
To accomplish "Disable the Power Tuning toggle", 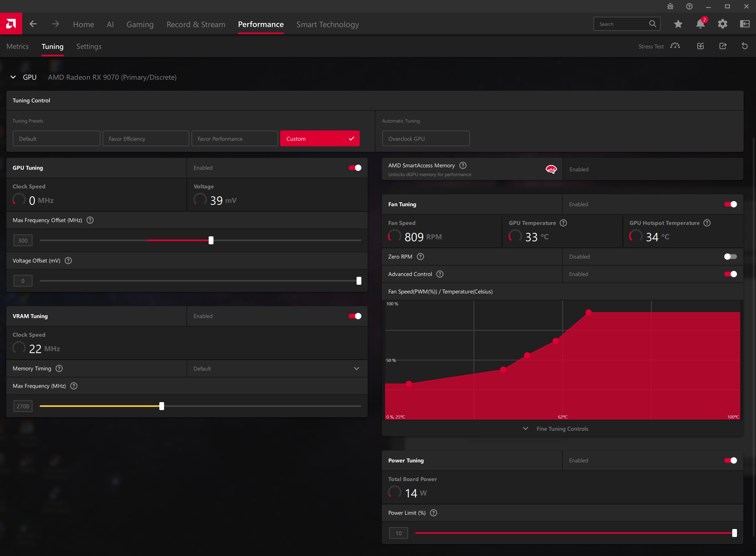I will (730, 460).
